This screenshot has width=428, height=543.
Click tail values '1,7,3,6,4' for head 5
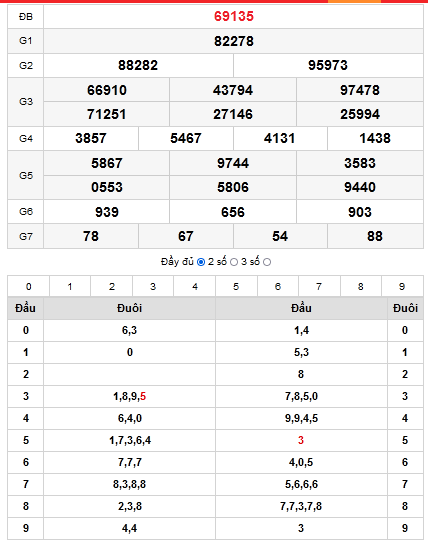point(130,440)
